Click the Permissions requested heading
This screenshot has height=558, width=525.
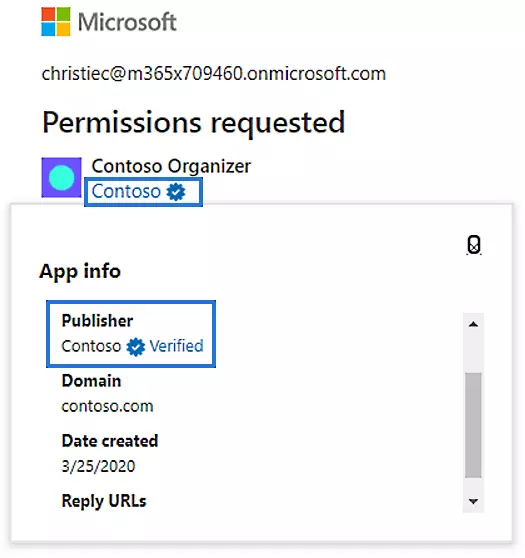coord(193,123)
